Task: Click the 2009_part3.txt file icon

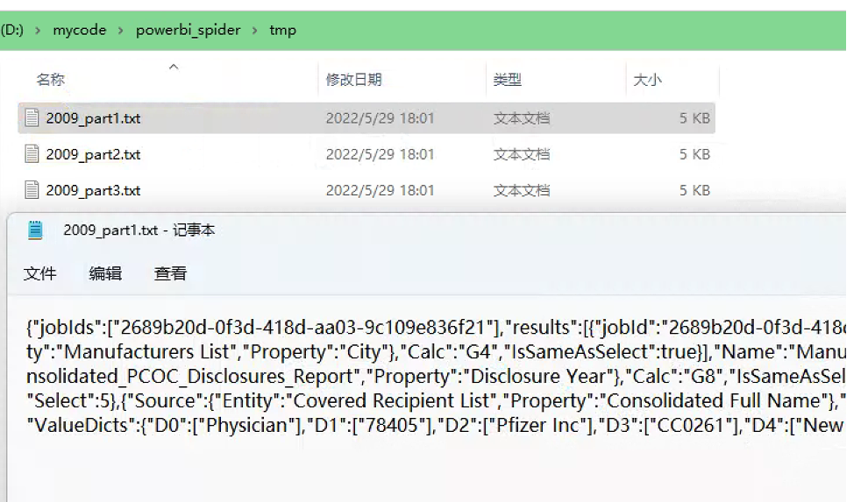Action: 32,189
